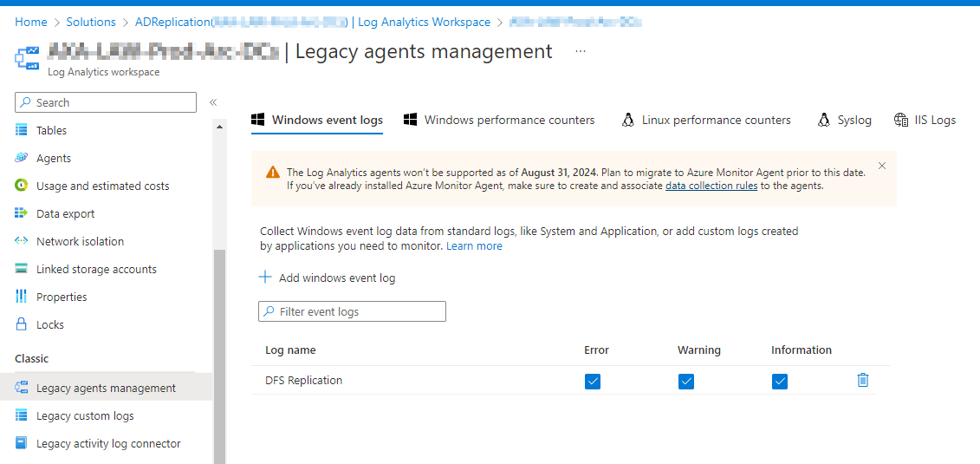The width and height of the screenshot is (980, 464).
Task: Click the Agents icon in sidebar
Action: click(22, 158)
